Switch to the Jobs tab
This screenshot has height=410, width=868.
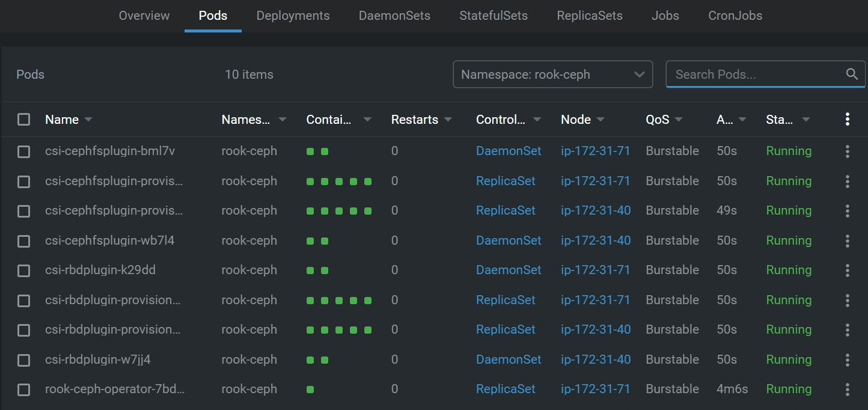(665, 16)
